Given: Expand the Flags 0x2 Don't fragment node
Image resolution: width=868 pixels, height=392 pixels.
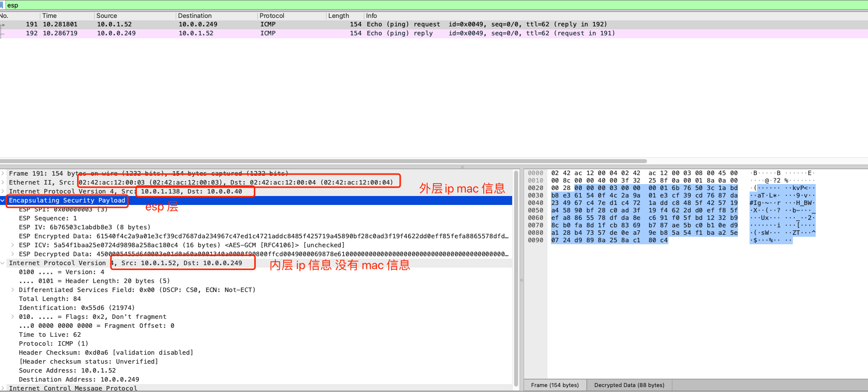Looking at the screenshot, I should pos(13,317).
